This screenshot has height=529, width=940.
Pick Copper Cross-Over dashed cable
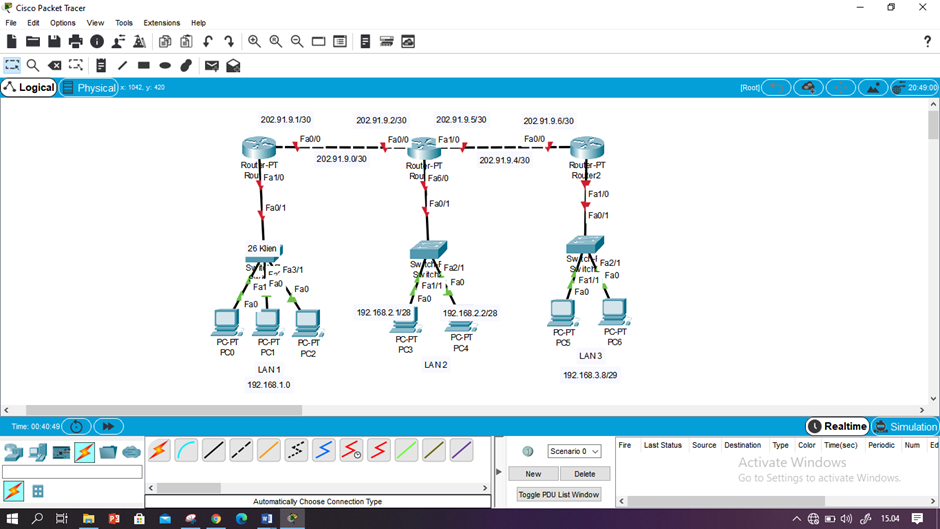(x=241, y=450)
